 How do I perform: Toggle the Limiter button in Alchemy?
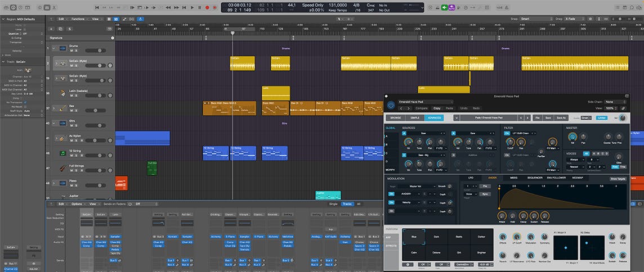pos(602,118)
